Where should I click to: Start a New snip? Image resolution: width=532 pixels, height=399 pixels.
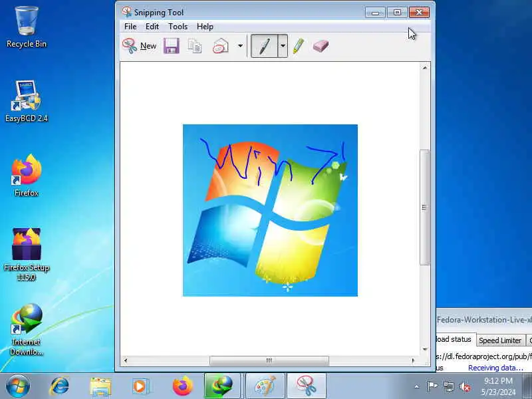point(140,46)
